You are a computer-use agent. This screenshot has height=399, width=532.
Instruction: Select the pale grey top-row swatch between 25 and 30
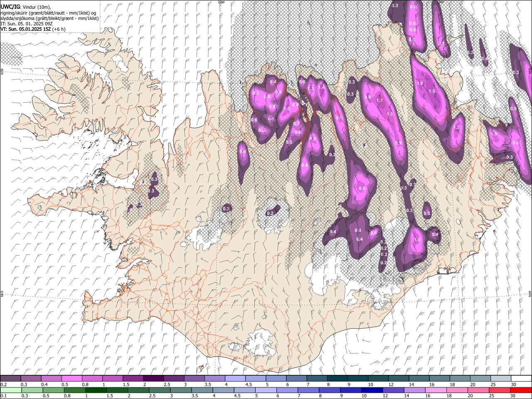tap(501, 379)
